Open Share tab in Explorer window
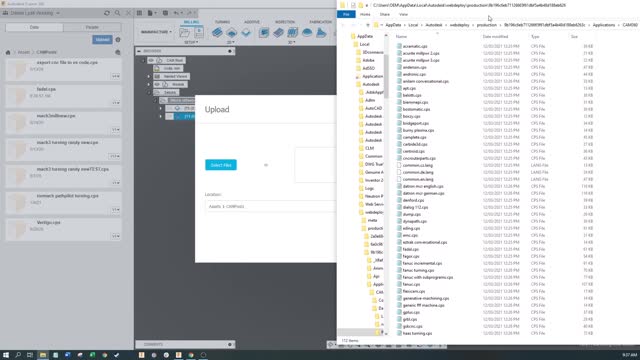This screenshot has height=360, width=640. click(x=384, y=14)
